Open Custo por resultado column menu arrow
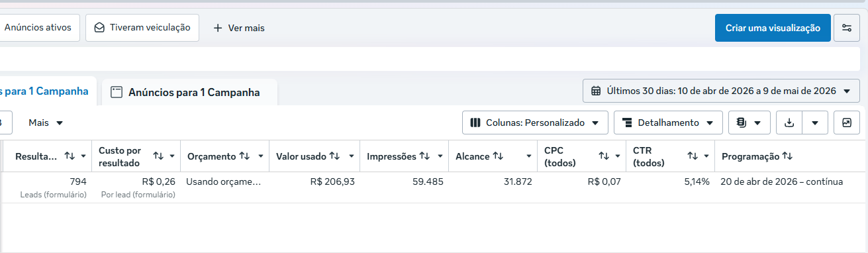The image size is (868, 253). tap(172, 157)
